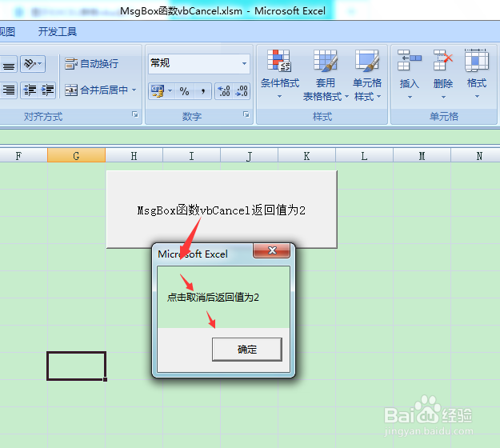The height and width of the screenshot is (448, 500).
Task: Expand the 格式 dropdown arrow
Action: coord(477,97)
